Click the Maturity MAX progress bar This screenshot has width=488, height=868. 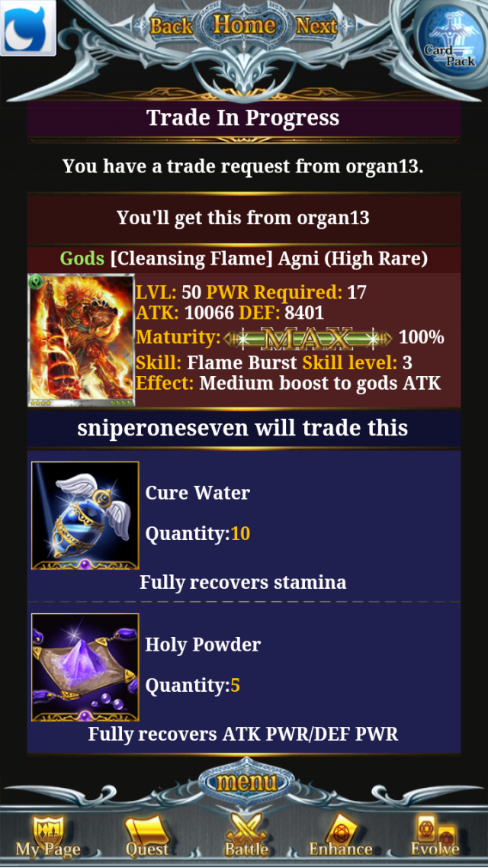[x=307, y=338]
